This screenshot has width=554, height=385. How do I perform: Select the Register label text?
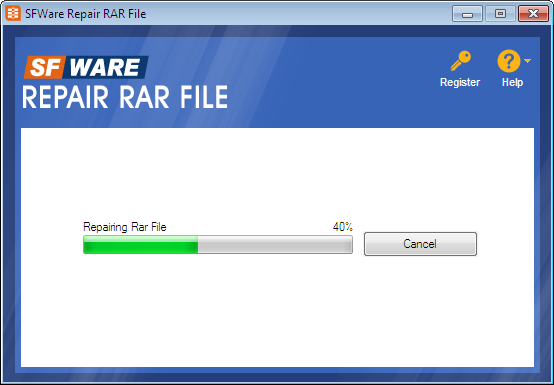coord(460,82)
